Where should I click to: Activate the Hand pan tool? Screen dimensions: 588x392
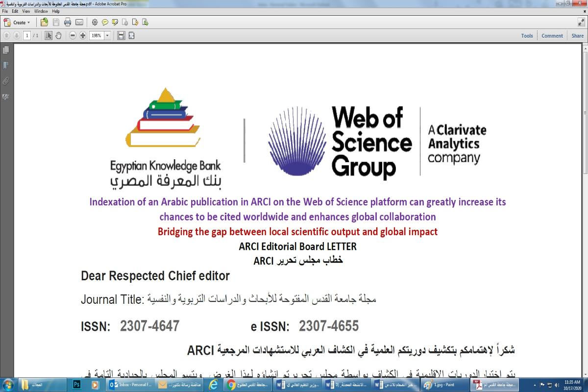point(58,36)
